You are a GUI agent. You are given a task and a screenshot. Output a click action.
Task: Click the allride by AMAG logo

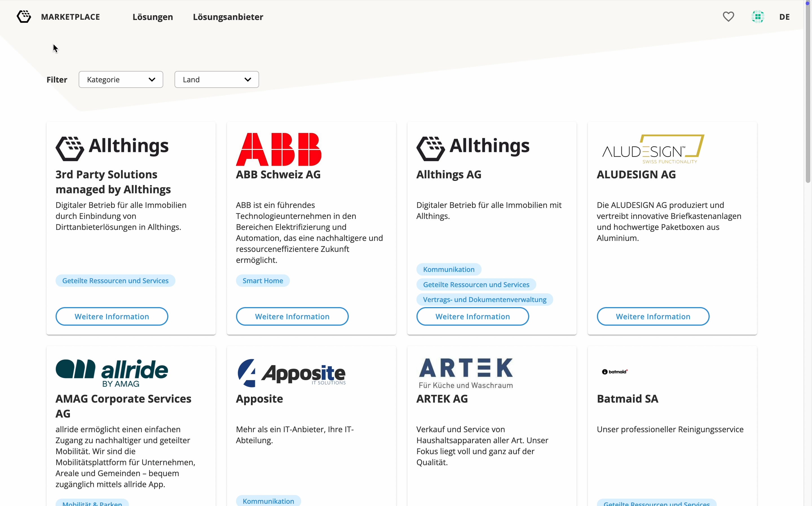[x=112, y=373]
